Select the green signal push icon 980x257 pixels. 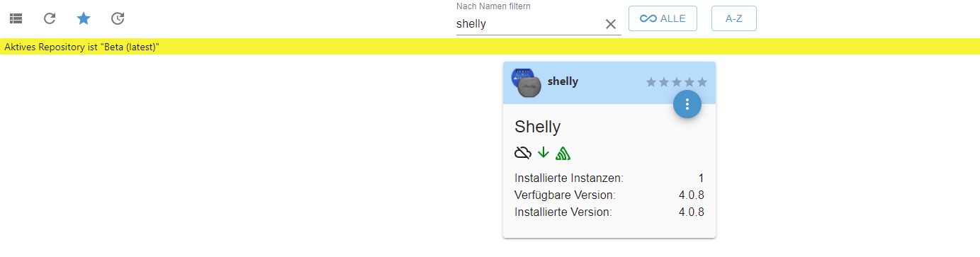563,152
